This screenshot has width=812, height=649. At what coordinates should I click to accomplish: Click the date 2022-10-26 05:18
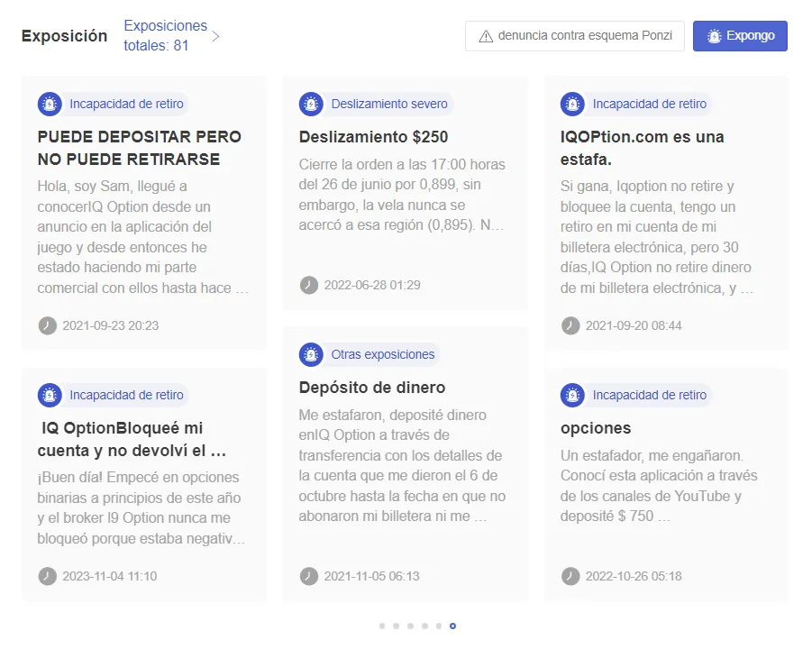[634, 576]
